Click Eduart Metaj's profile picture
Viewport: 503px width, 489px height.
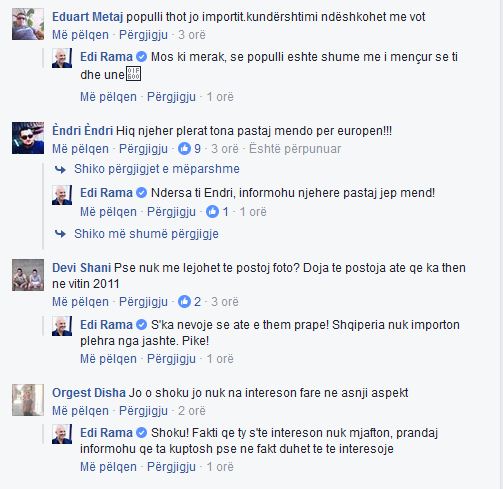tap(28, 24)
